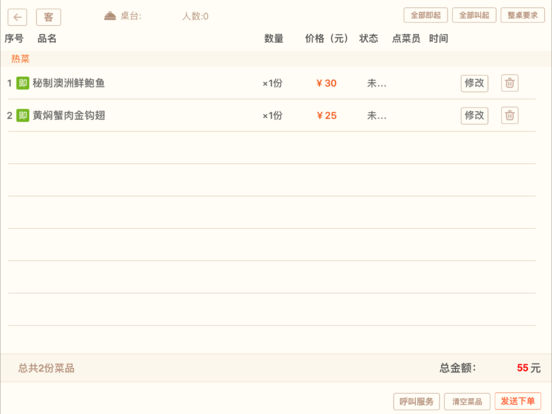The height and width of the screenshot is (414, 552).
Task: Set the 人数:0 guest count field
Action: point(195,16)
